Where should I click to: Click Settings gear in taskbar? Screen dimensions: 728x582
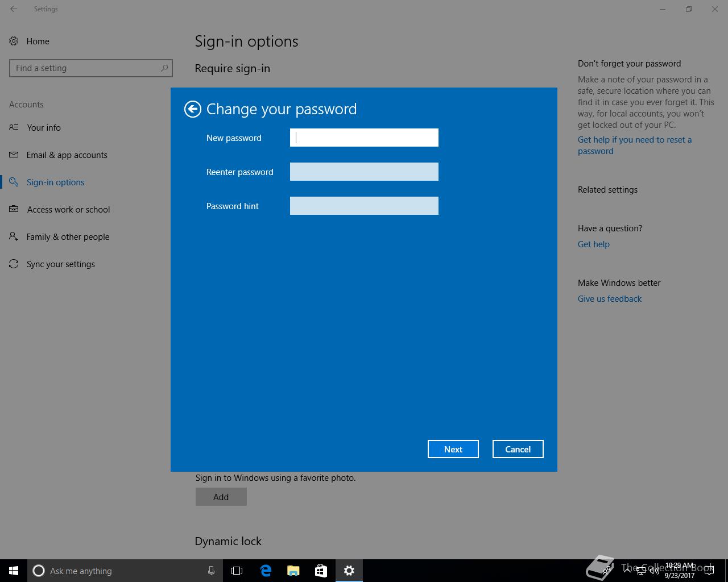pyautogui.click(x=349, y=571)
